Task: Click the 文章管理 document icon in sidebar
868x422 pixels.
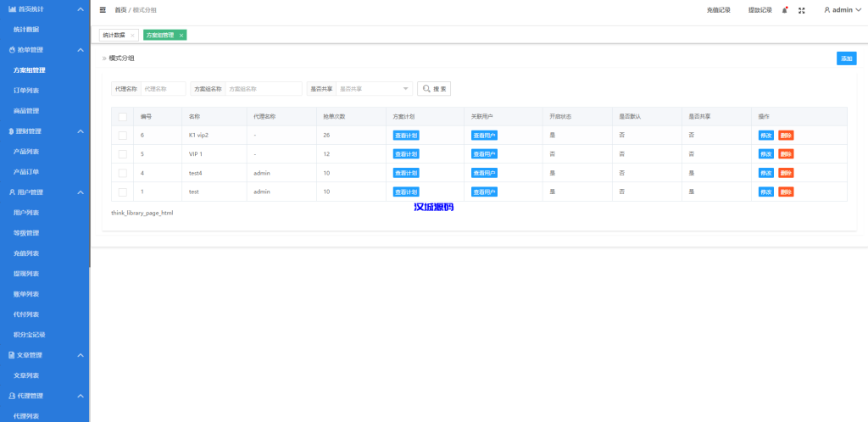Action: 12,355
